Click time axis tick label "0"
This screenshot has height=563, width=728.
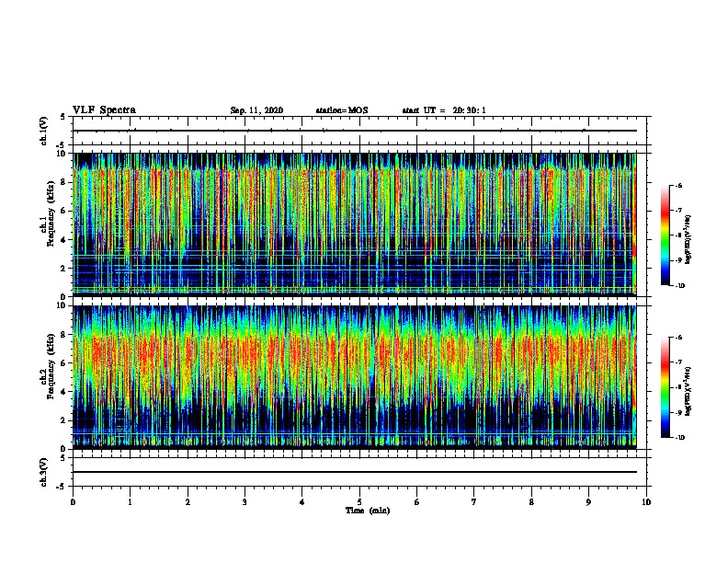73,501
